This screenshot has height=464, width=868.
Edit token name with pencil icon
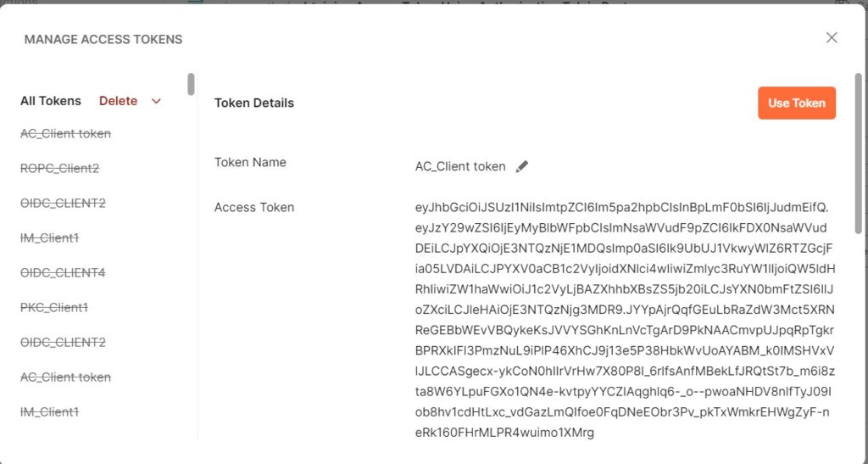521,166
